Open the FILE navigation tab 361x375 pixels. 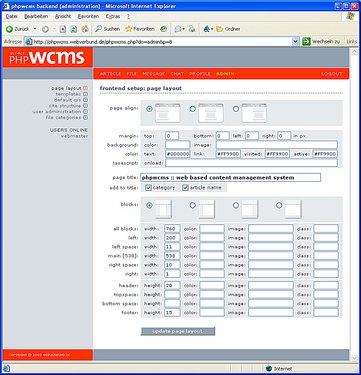(x=132, y=74)
